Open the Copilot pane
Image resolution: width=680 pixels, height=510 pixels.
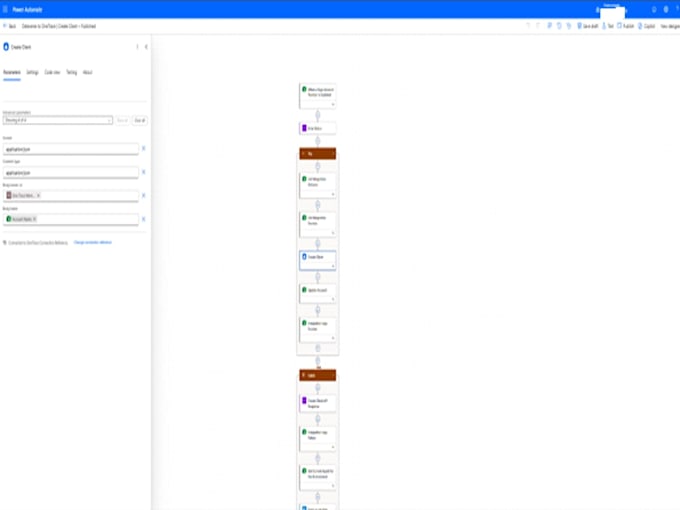coord(646,26)
